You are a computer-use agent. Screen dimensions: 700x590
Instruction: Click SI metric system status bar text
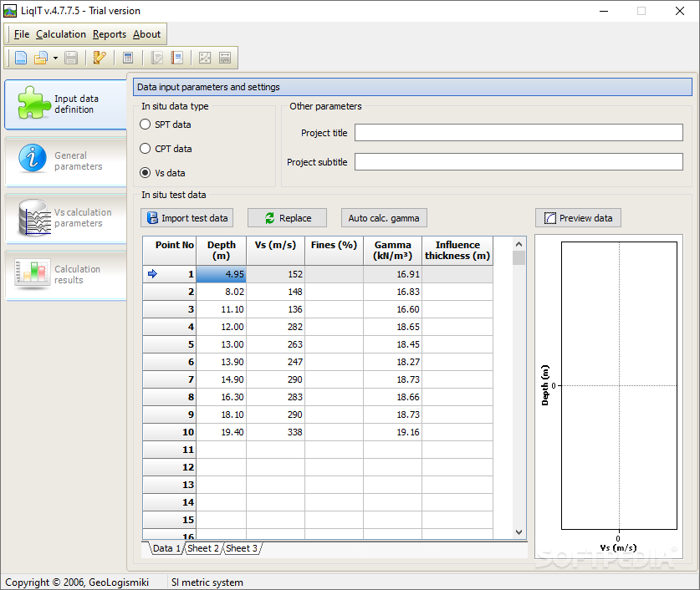tap(207, 582)
